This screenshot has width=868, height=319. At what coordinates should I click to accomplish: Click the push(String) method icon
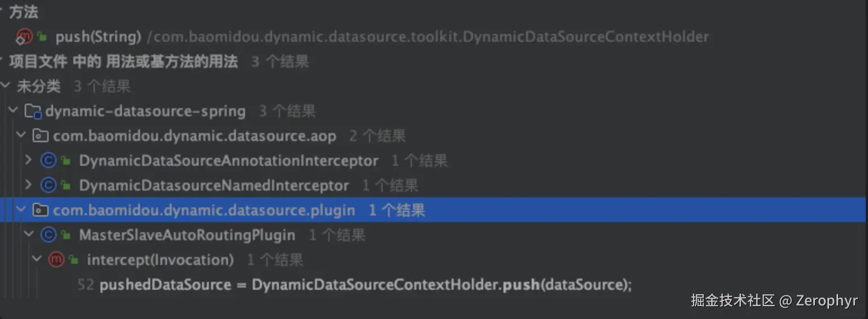tap(24, 37)
